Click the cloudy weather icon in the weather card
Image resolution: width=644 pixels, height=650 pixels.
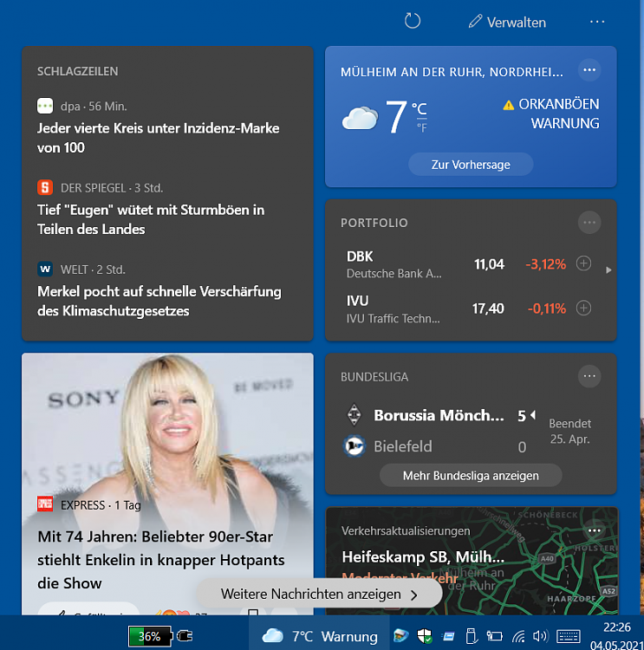(360, 118)
